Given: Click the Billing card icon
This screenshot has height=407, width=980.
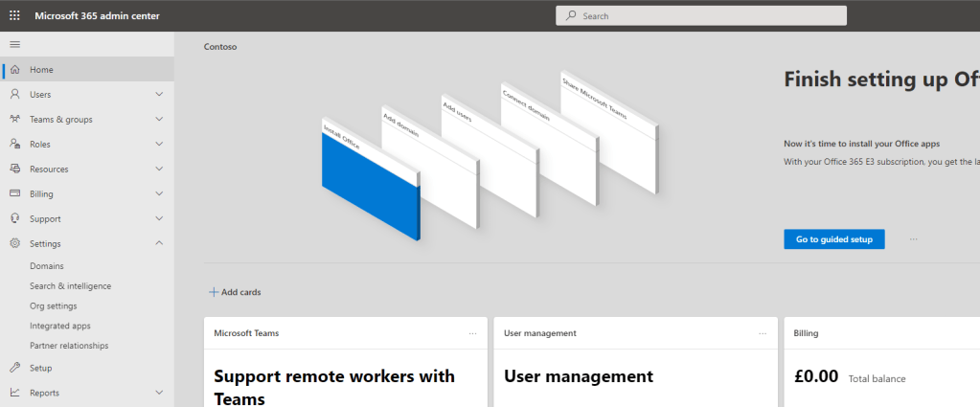Looking at the screenshot, I should [14, 194].
